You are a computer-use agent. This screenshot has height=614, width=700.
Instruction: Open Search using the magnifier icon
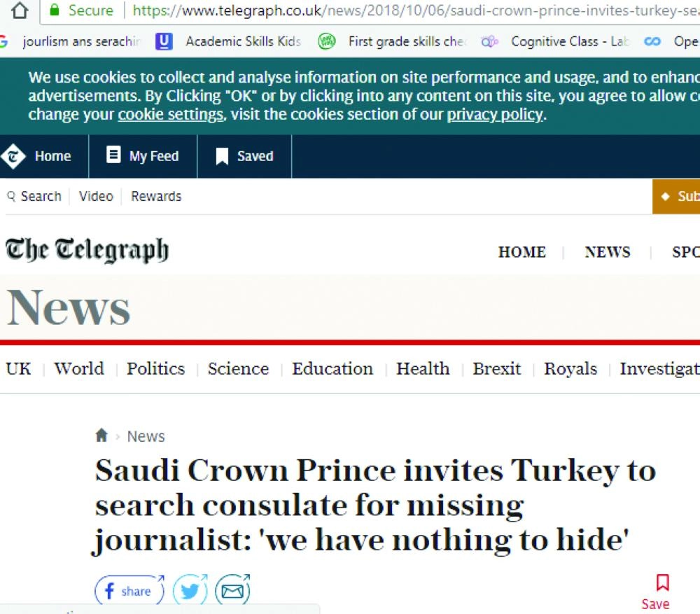click(10, 197)
